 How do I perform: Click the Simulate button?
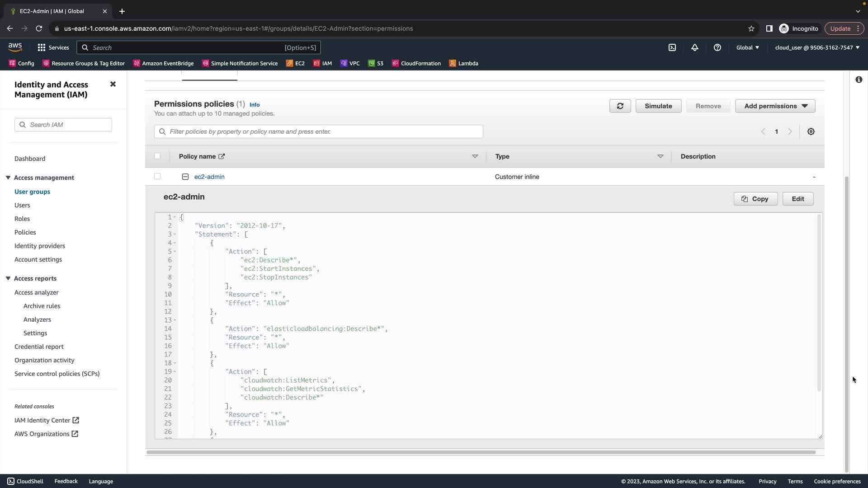658,106
